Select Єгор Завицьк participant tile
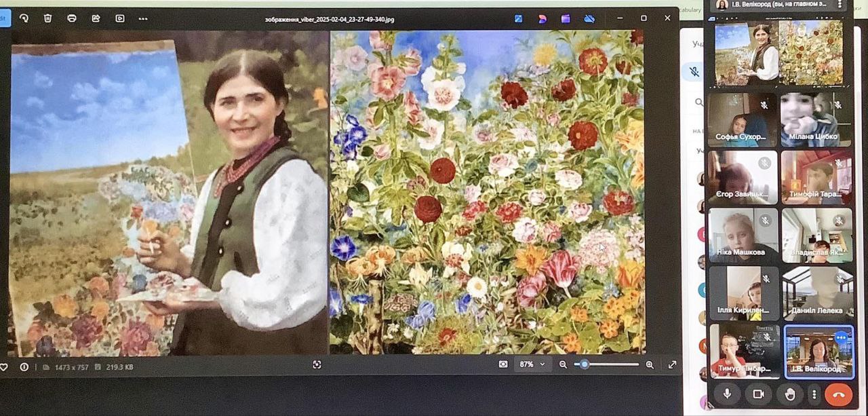 [743, 177]
